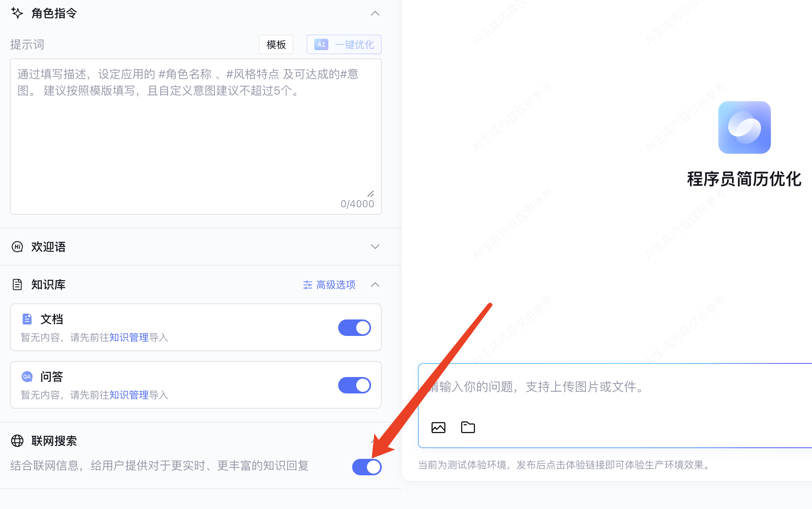Toggle the 问答 knowledge switch
The height and width of the screenshot is (509, 812).
coord(354,385)
